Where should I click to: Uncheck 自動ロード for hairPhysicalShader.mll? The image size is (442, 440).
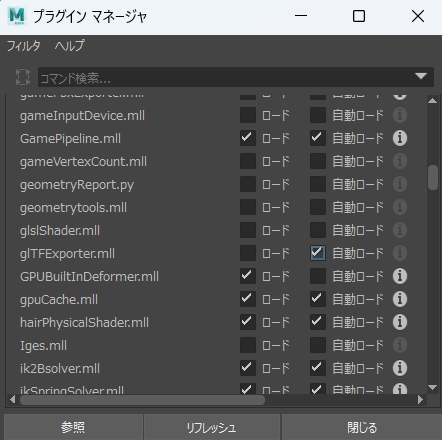318,322
